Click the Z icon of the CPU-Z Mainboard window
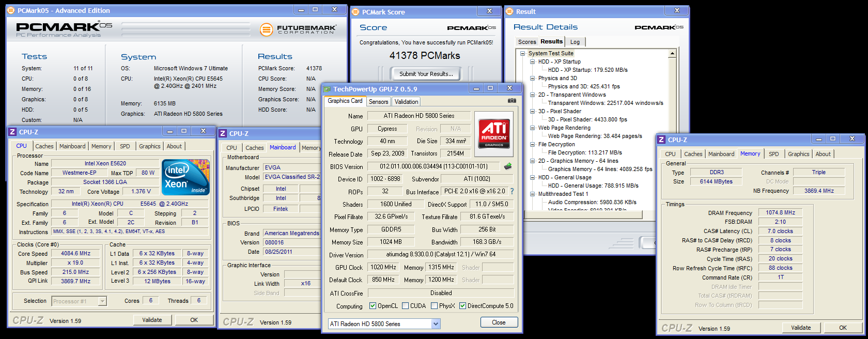Screen dimensions: 868x339 (x=223, y=133)
